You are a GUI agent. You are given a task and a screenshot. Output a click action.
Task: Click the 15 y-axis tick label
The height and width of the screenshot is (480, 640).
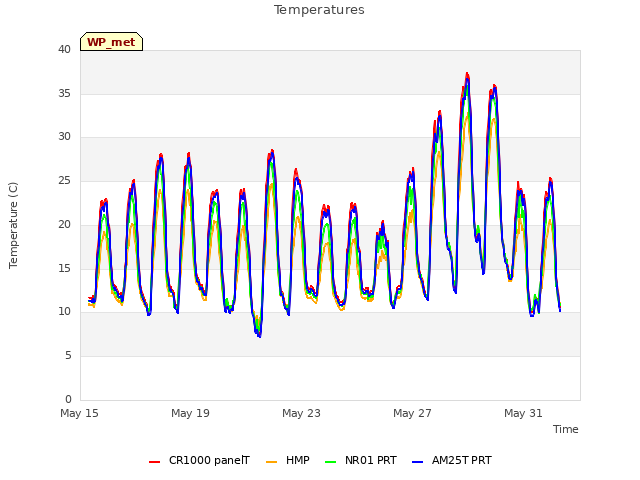coord(64,268)
